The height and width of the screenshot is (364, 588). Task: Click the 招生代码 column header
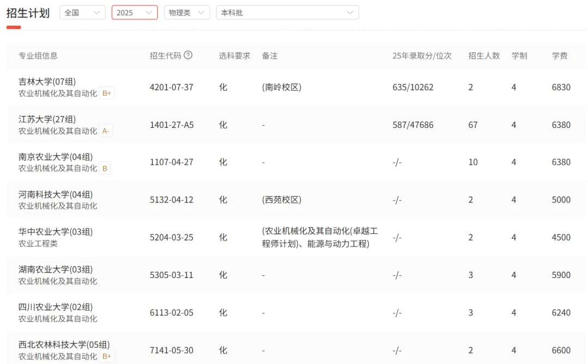coord(166,56)
